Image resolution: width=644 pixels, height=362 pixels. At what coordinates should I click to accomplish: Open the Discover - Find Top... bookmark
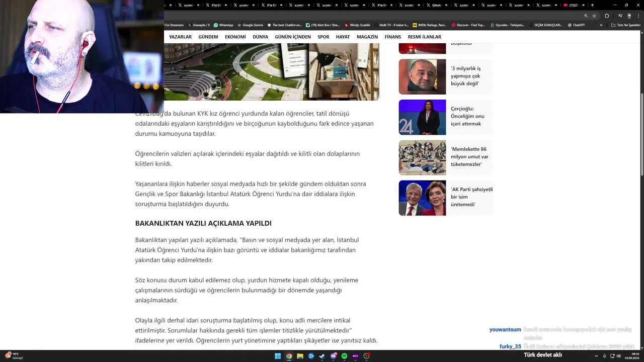point(468,25)
